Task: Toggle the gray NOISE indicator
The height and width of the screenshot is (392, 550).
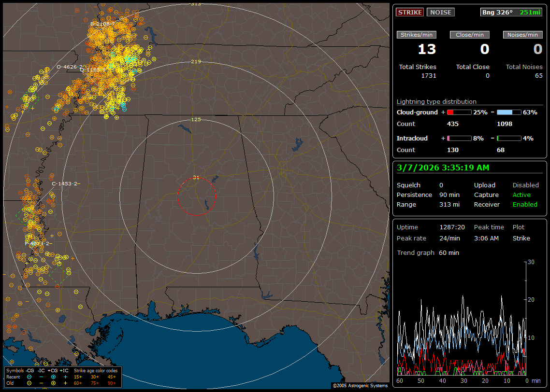Action: click(x=440, y=13)
